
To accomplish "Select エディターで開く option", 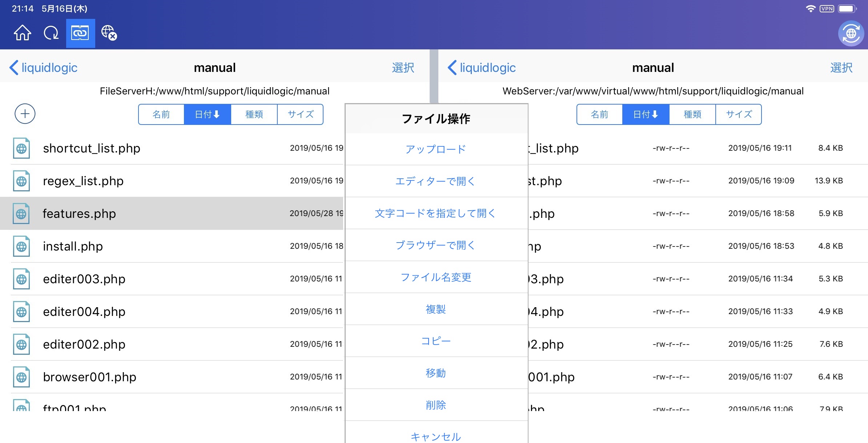I will pyautogui.click(x=436, y=181).
